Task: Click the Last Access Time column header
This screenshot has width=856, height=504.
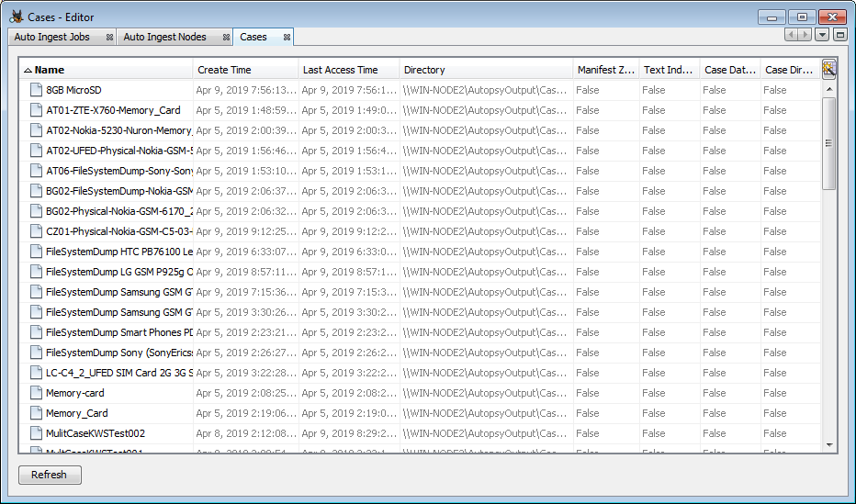Action: tap(349, 70)
